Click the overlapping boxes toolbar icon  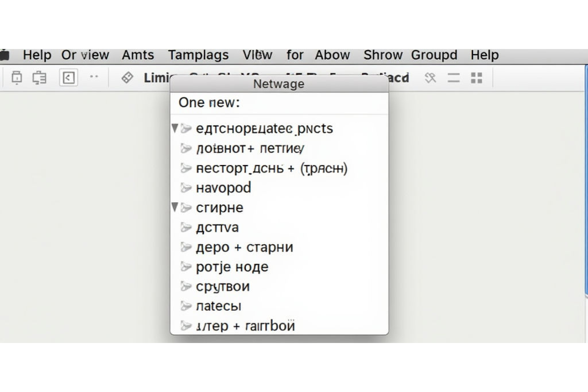click(x=39, y=78)
